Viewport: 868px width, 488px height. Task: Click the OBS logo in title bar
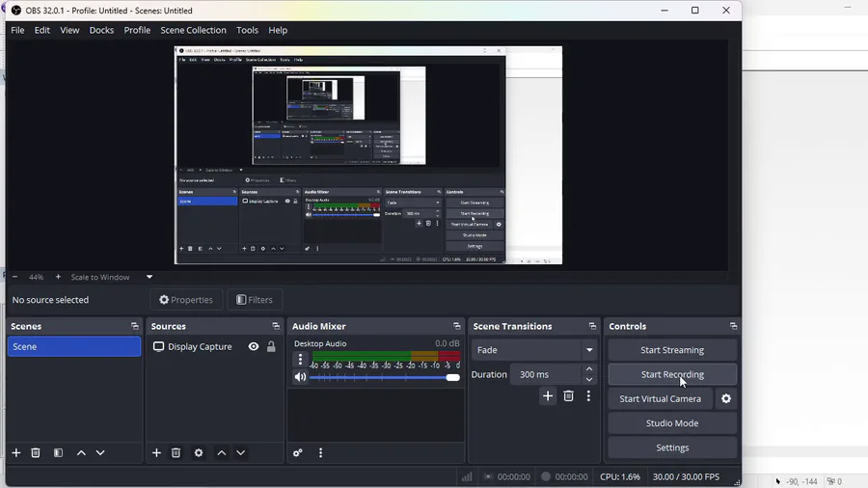point(16,10)
